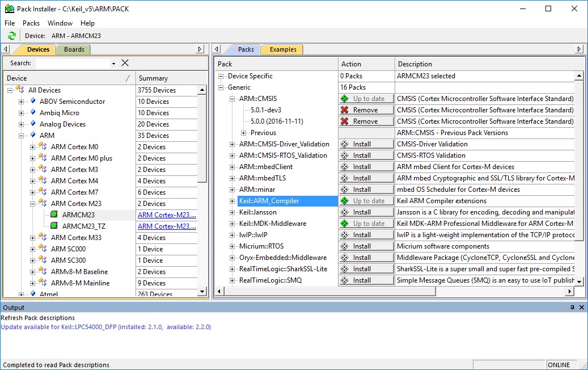
Task: Click the Ambiq Micro vendor icon
Action: point(33,112)
